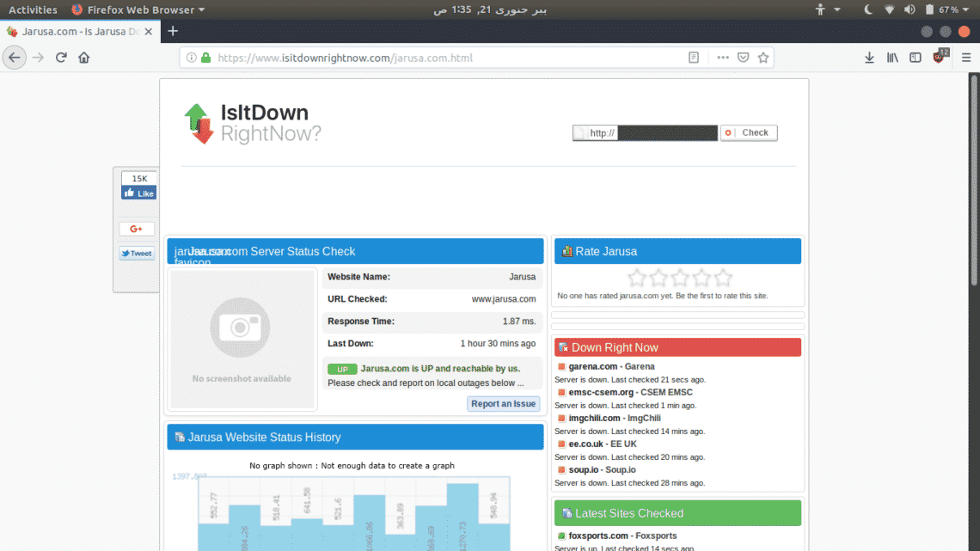
Task: Click the http:// website input field
Action: tap(645, 132)
